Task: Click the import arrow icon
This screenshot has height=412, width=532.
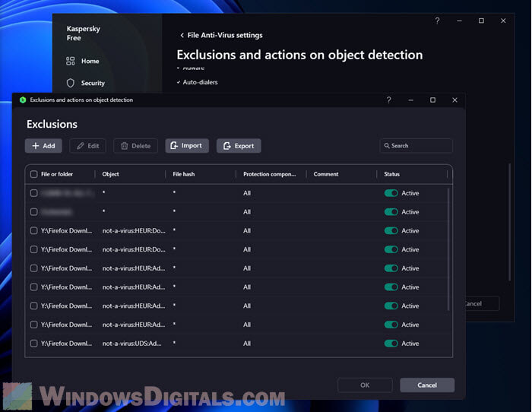Action: pos(174,146)
